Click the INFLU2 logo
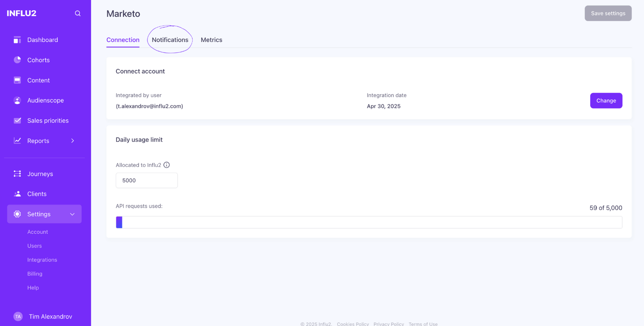 (x=22, y=13)
